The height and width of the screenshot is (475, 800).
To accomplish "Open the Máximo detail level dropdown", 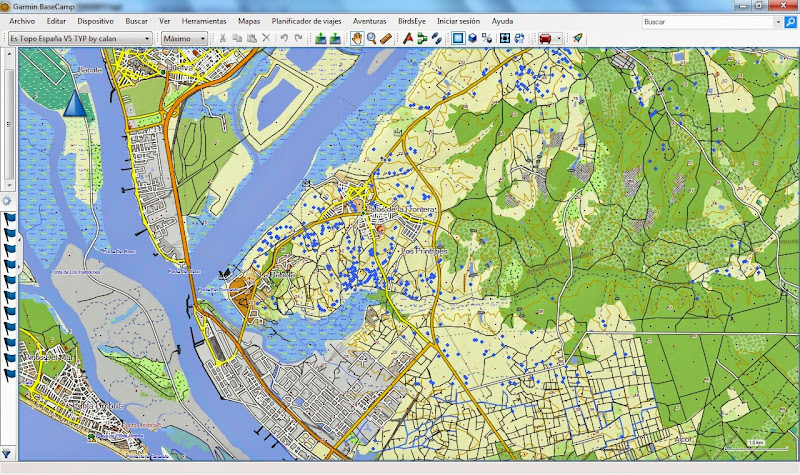I will [x=184, y=38].
